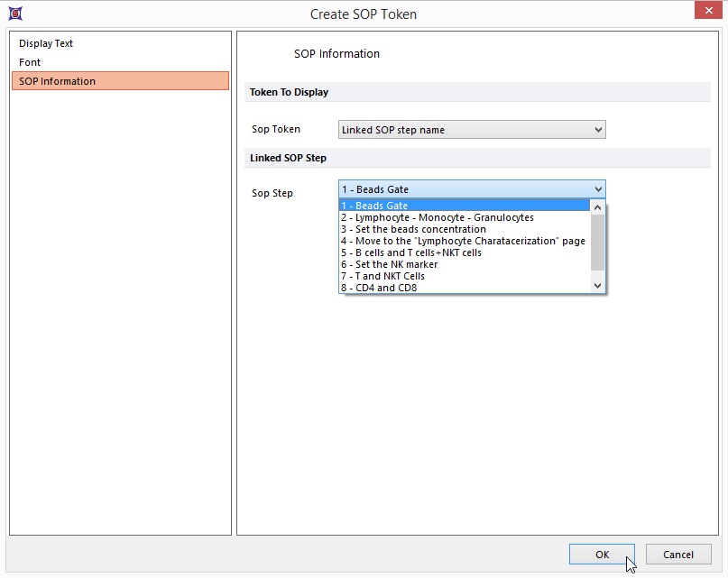Select 'CD4 and CD8' step
728x578 pixels.
379,288
